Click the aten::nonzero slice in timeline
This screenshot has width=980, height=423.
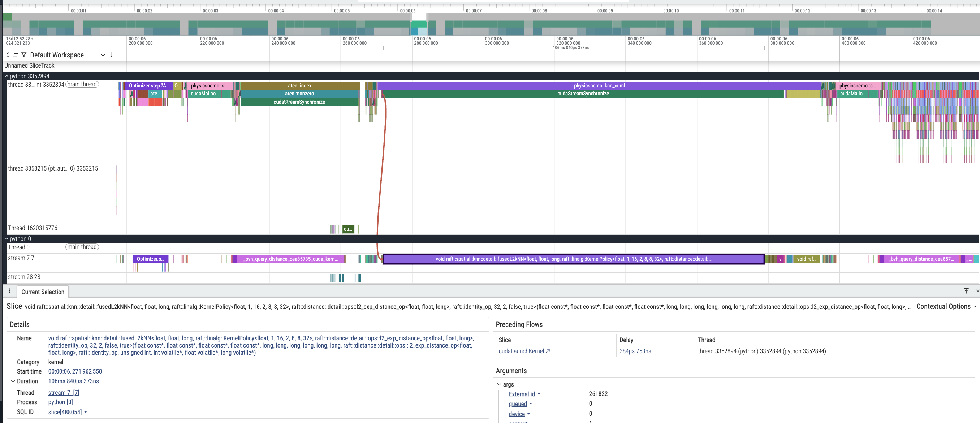click(299, 94)
